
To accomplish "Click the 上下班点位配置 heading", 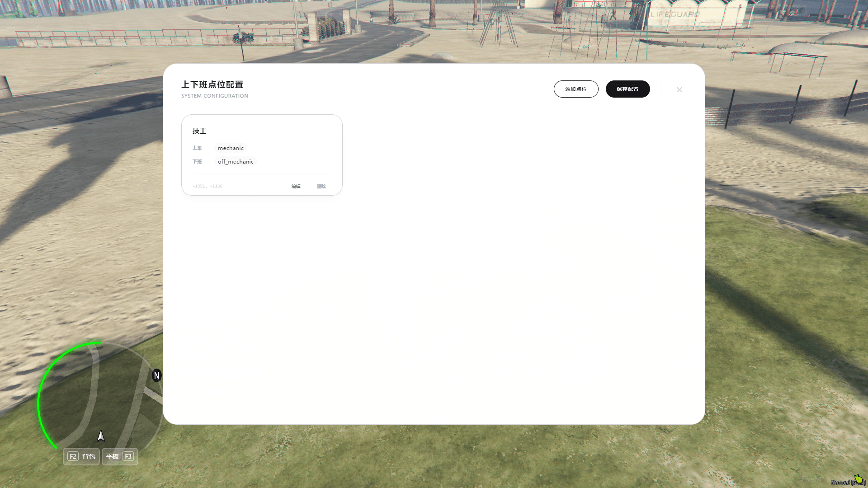I will click(x=212, y=84).
